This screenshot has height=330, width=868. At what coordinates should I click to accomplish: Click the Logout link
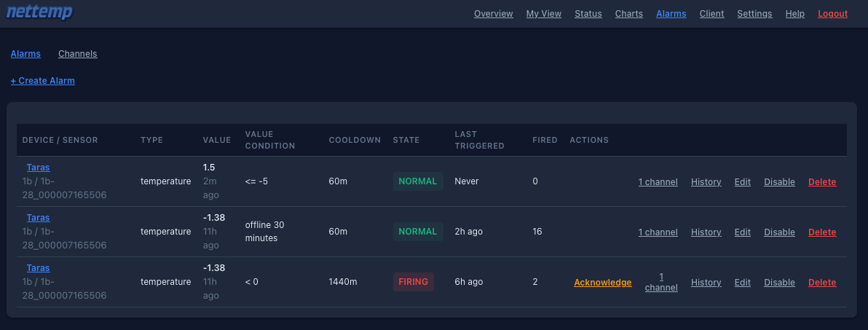832,14
